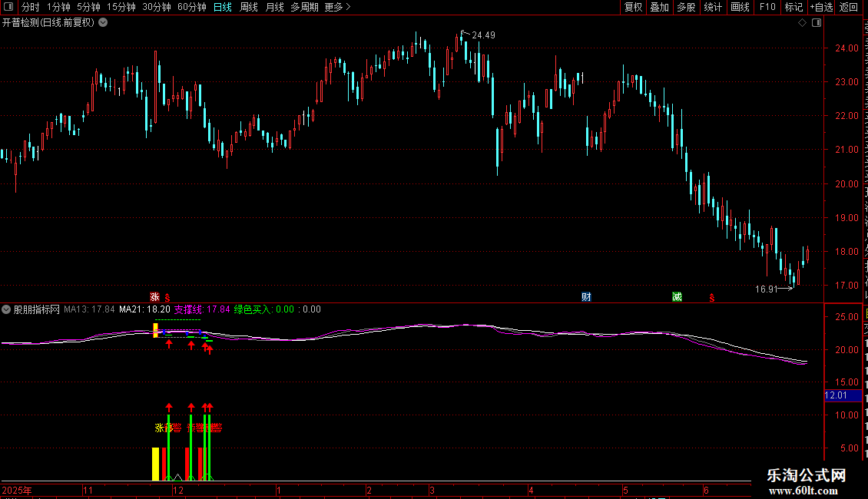Open the 画线 drawing tools
868x499 pixels.
740,7
